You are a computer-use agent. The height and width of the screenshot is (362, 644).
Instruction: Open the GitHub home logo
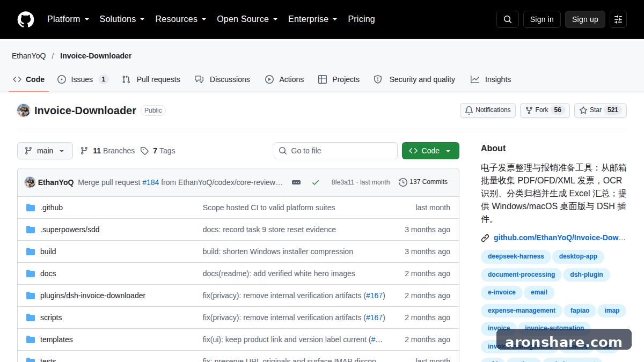(25, 19)
